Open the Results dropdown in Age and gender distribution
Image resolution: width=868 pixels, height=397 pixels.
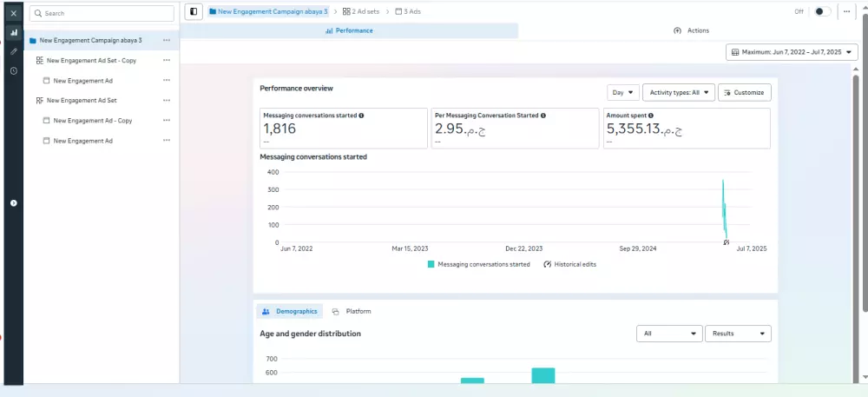tap(738, 334)
